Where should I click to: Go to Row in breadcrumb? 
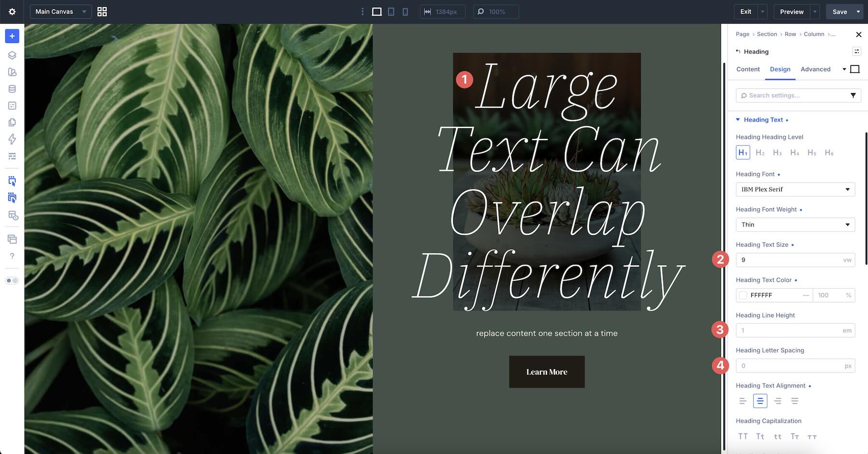click(790, 34)
